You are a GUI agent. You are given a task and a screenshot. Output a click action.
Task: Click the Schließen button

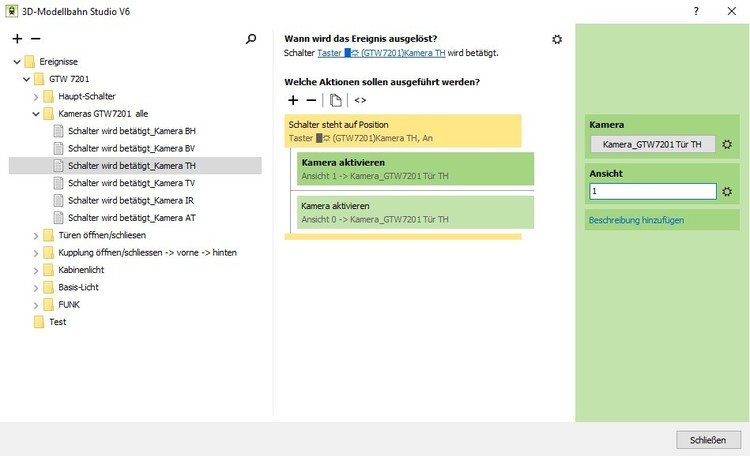pyautogui.click(x=708, y=440)
